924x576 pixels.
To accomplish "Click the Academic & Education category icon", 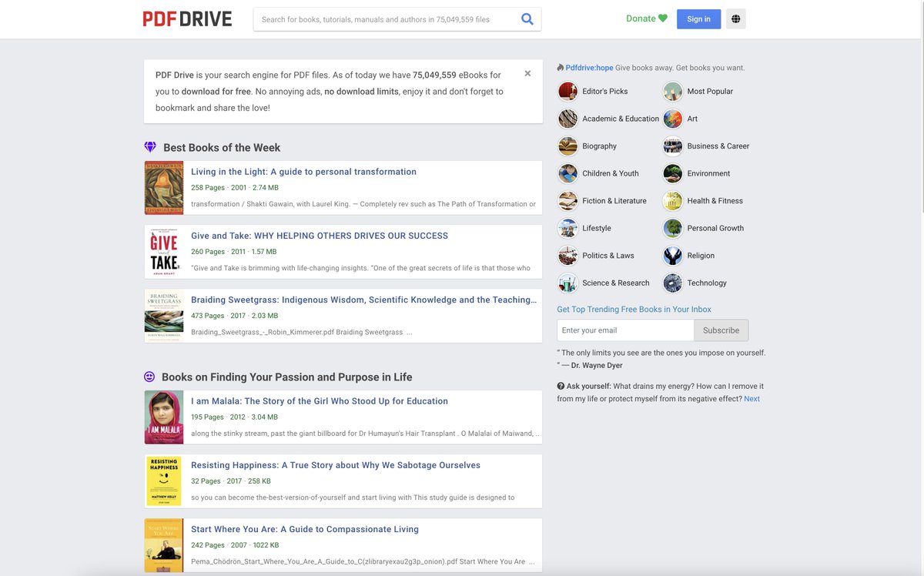I will (568, 119).
